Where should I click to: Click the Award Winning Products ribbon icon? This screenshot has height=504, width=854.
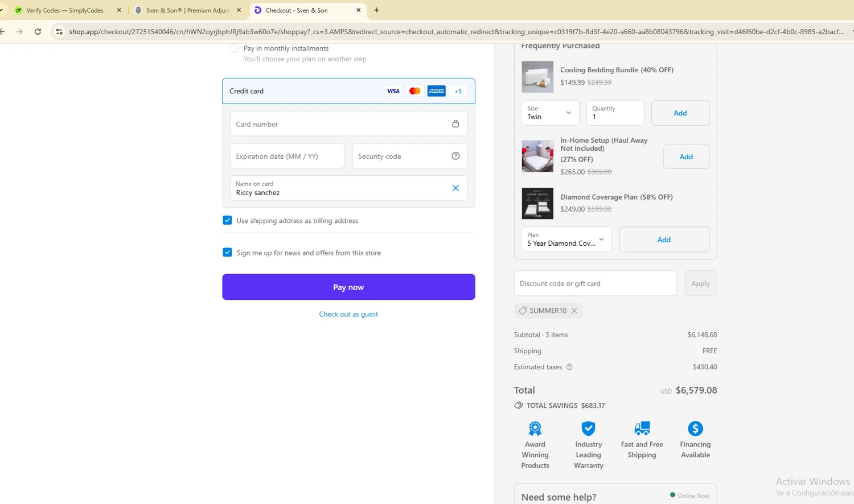click(535, 428)
